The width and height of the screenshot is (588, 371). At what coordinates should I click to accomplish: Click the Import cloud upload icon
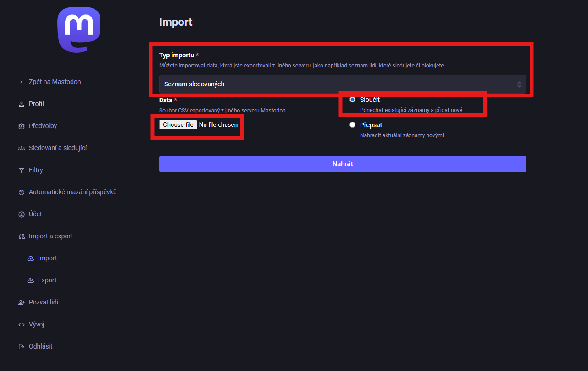pyautogui.click(x=31, y=259)
